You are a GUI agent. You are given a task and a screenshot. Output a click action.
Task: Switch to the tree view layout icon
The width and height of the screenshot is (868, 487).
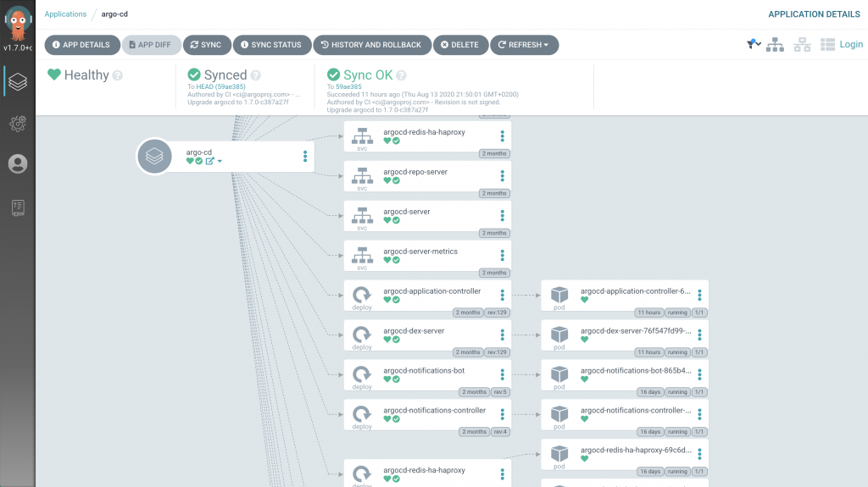(x=774, y=45)
